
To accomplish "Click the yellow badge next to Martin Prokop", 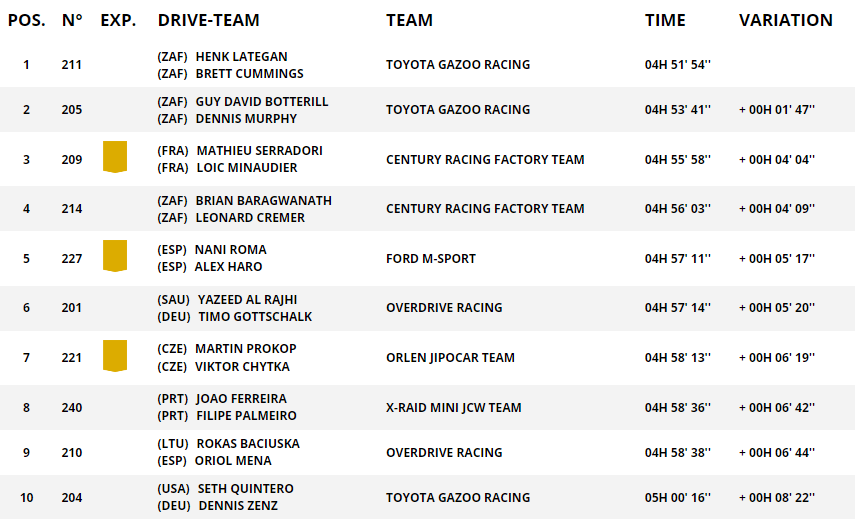I will pos(115,356).
